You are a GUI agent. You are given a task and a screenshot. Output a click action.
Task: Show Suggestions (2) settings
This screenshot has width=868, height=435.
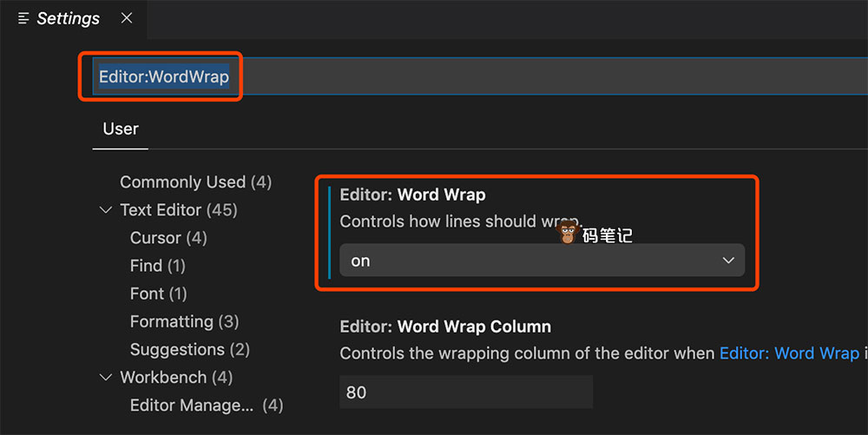[189, 349]
